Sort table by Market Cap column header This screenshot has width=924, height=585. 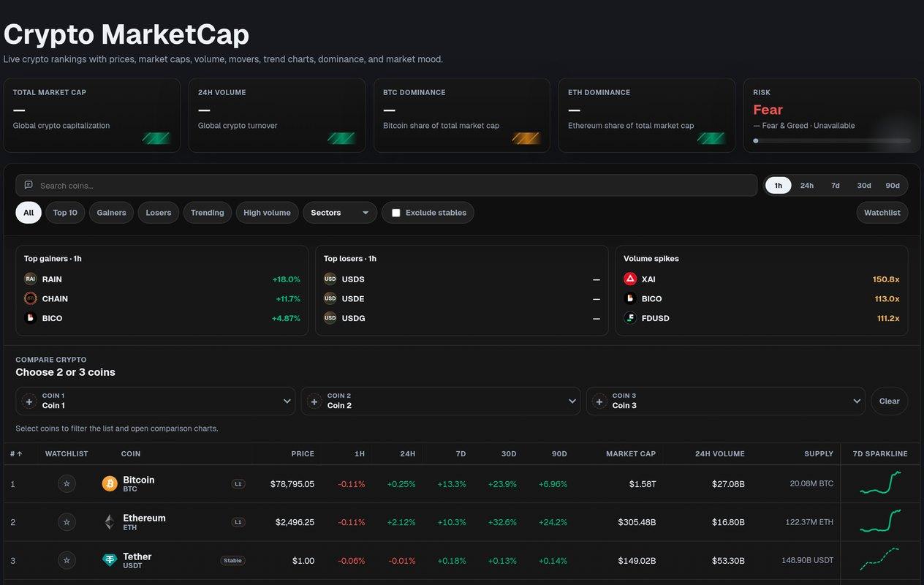[630, 454]
